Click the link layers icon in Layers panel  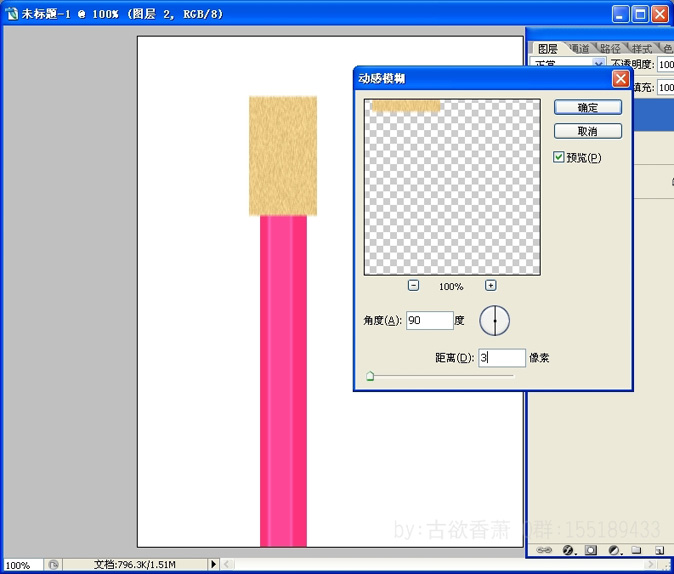(544, 550)
